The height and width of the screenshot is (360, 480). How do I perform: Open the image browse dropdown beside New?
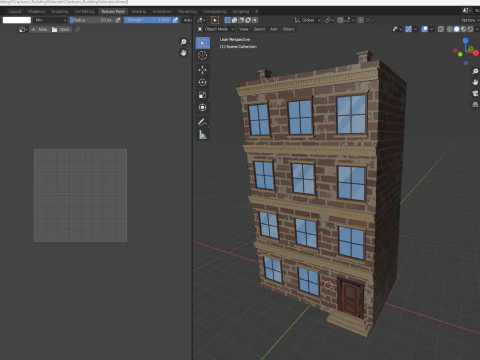pos(23,30)
